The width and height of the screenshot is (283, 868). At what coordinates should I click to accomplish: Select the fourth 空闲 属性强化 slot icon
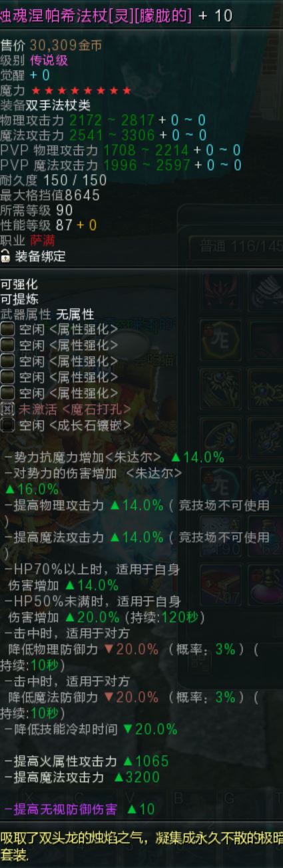coord(7,377)
